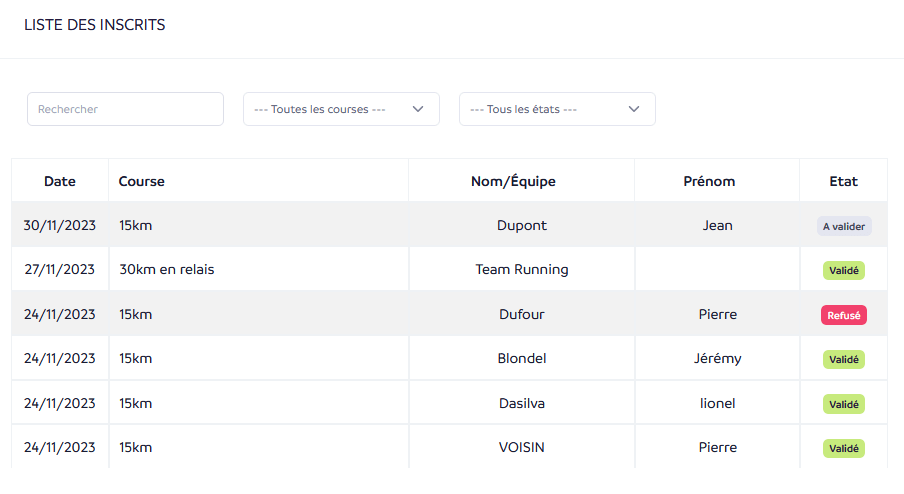Click chevron arrow of états filter
Screen dimensions: 904x494
click(x=634, y=109)
